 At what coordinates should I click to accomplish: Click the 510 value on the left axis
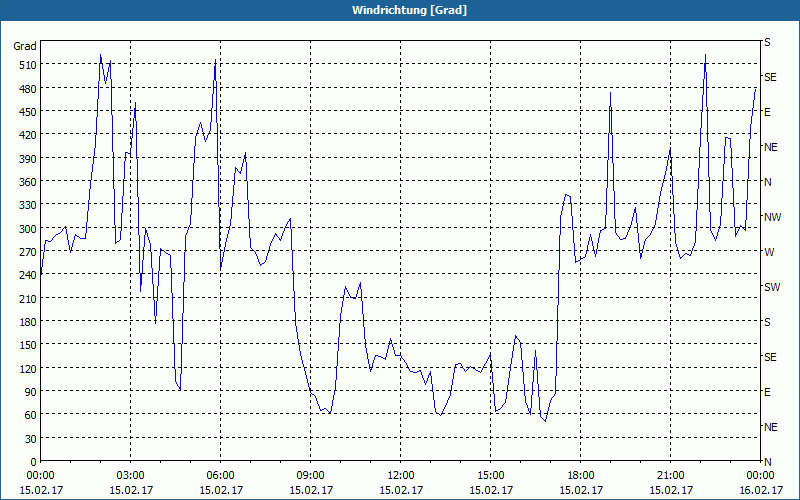coord(28,65)
